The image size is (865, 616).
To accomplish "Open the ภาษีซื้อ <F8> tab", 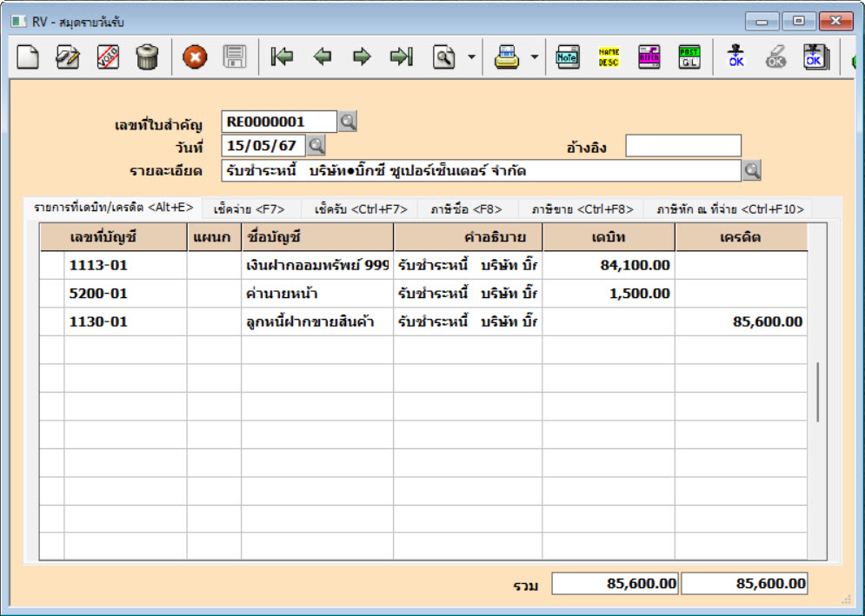I will point(467,209).
